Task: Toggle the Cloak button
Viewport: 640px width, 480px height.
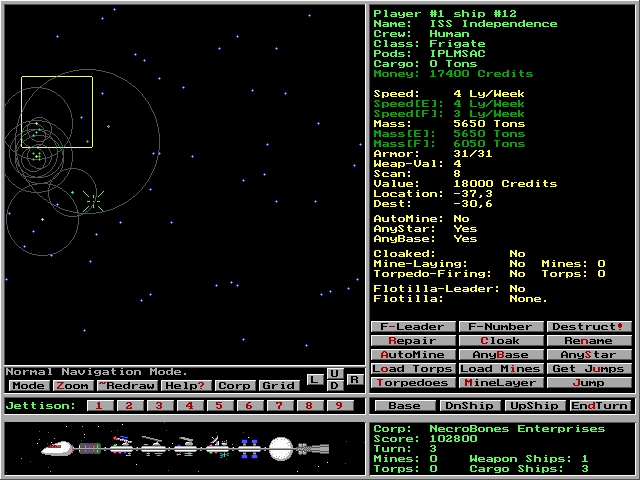Action: coord(501,341)
